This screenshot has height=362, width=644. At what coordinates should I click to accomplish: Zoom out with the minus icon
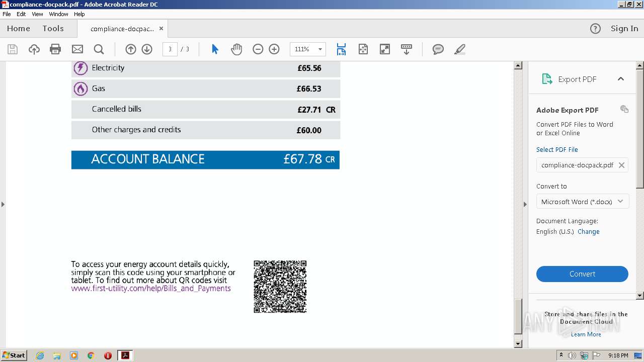pyautogui.click(x=258, y=49)
